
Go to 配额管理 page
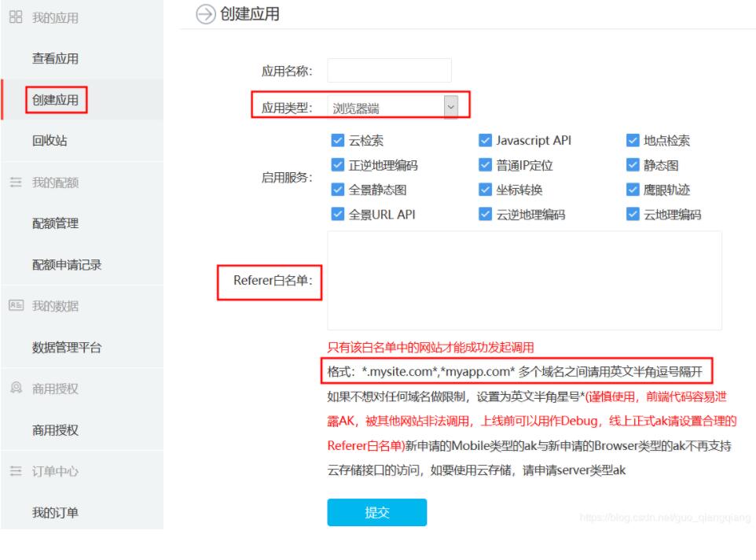55,223
